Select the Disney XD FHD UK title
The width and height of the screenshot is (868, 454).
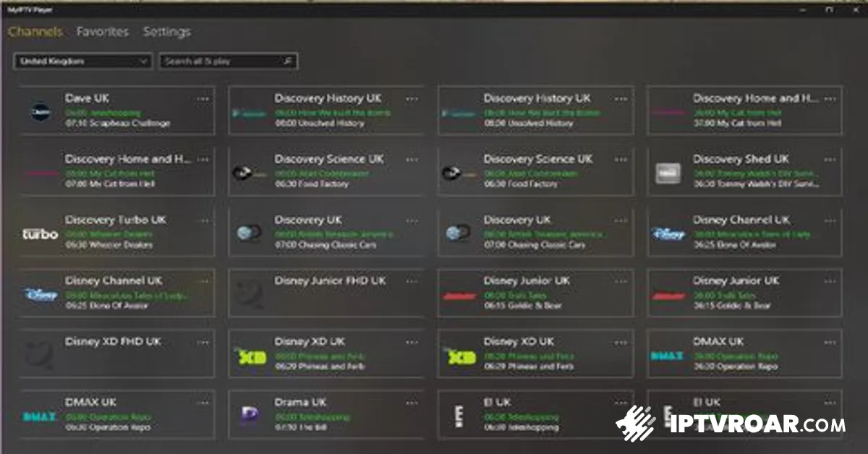coord(113,341)
